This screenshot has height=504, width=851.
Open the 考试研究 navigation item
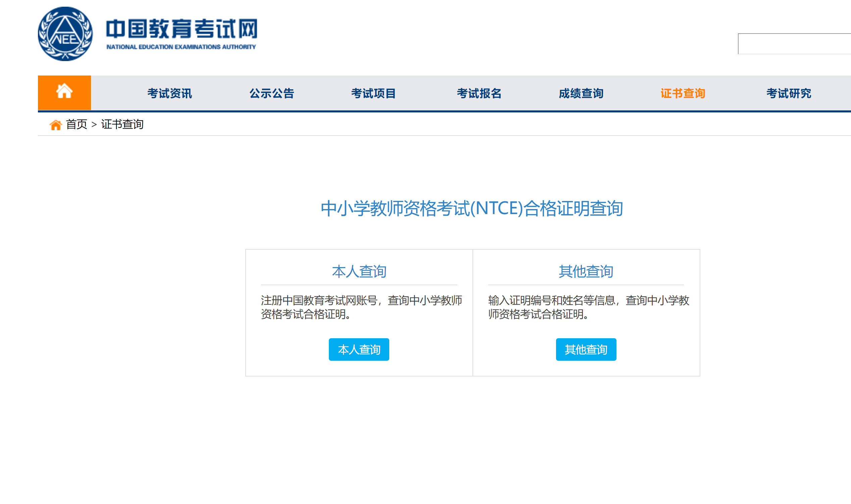789,93
